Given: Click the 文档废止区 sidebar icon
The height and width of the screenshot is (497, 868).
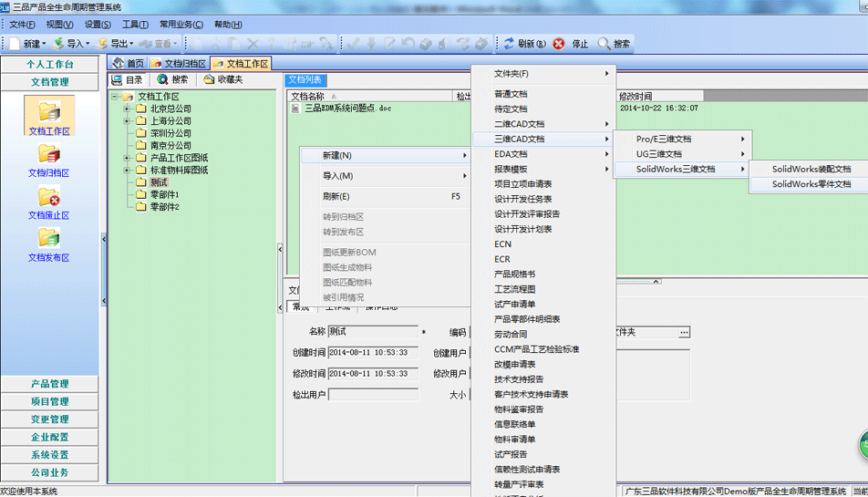Looking at the screenshot, I should [49, 197].
